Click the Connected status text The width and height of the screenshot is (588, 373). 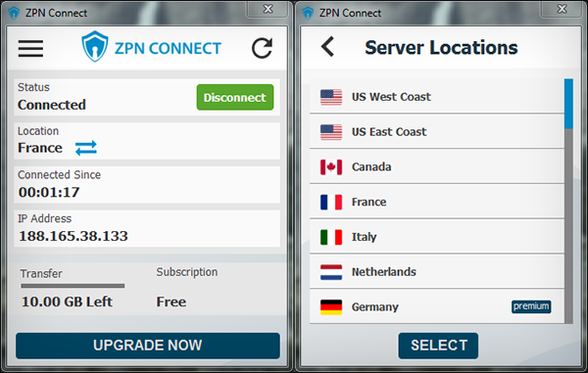pos(52,105)
